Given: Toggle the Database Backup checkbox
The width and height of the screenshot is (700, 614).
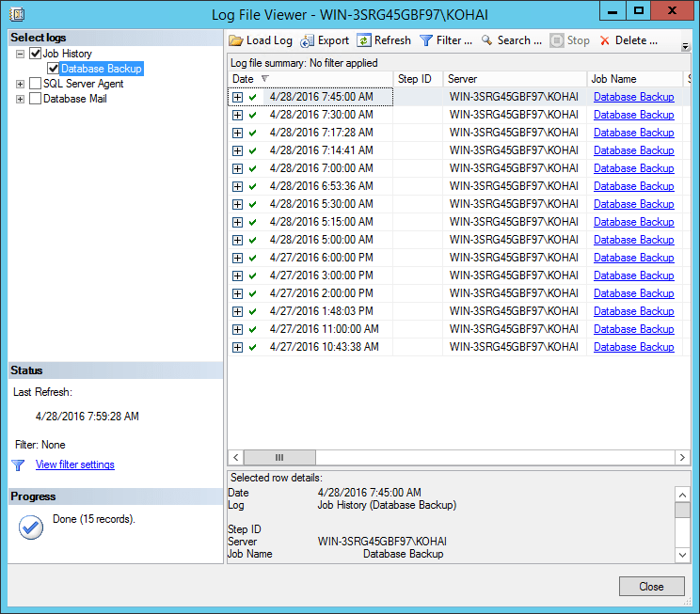Looking at the screenshot, I should tap(54, 69).
